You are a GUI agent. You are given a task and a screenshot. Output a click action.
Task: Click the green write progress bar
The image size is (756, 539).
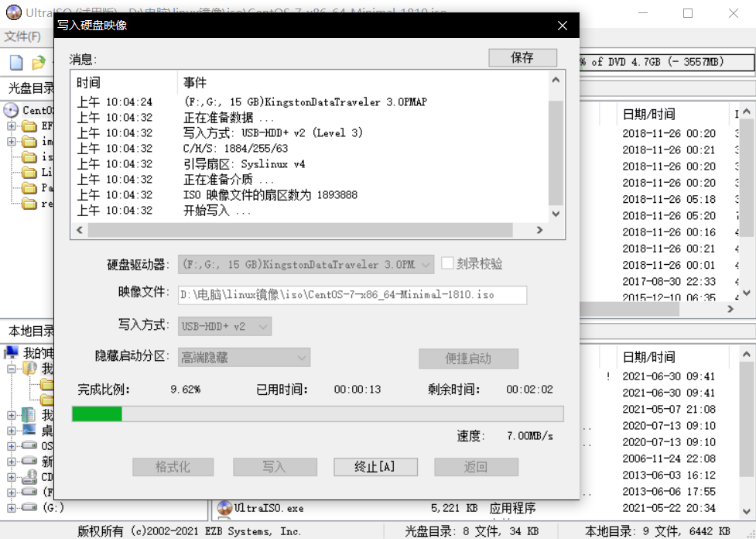point(318,414)
